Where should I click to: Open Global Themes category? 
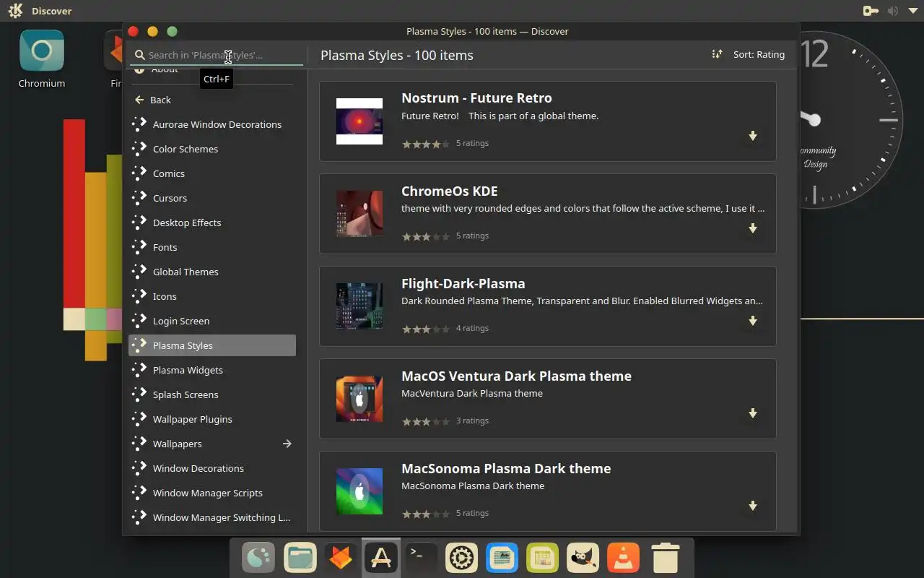click(212, 272)
